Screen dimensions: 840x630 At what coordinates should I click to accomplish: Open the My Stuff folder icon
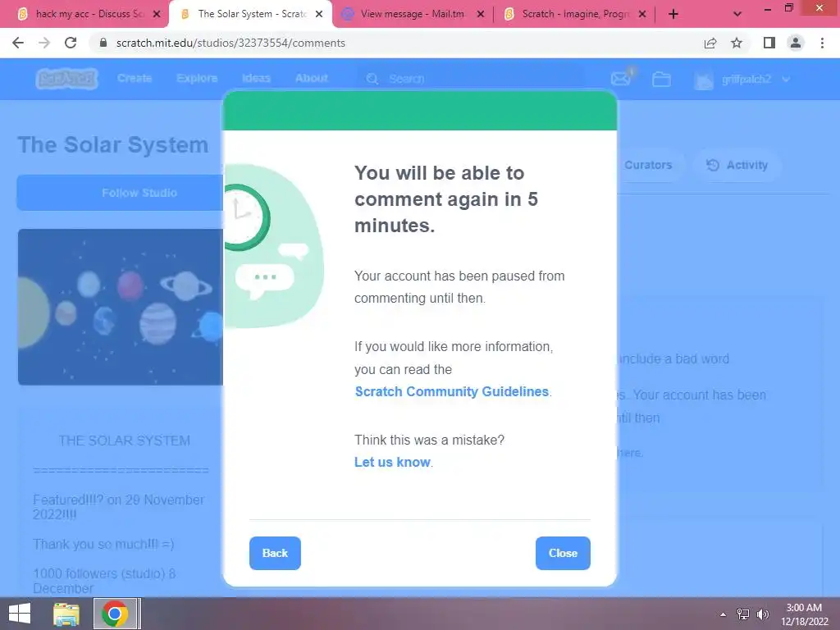[x=662, y=80]
